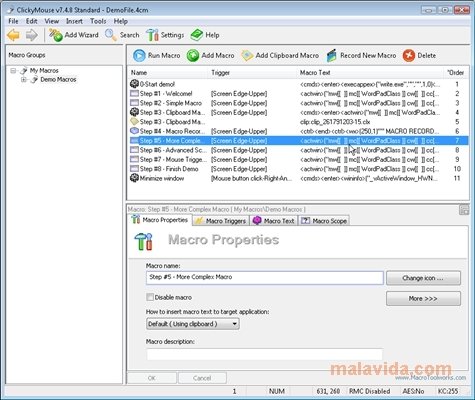The height and width of the screenshot is (400, 475).
Task: Start recording with Record New Macro
Action: pos(362,56)
